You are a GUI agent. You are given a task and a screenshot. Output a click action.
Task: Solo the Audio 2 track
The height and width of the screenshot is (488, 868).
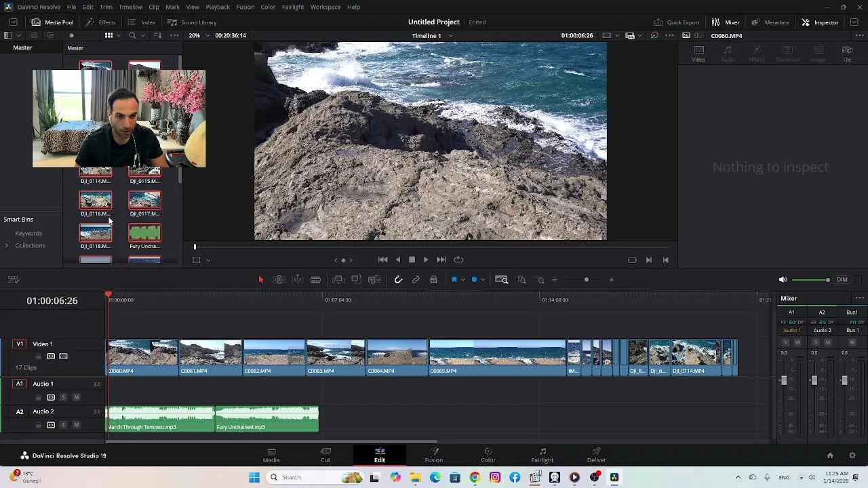point(63,425)
